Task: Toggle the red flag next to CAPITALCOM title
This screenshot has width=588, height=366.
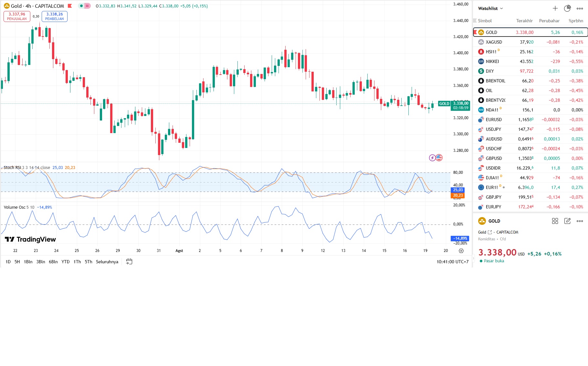Action: 70,6
